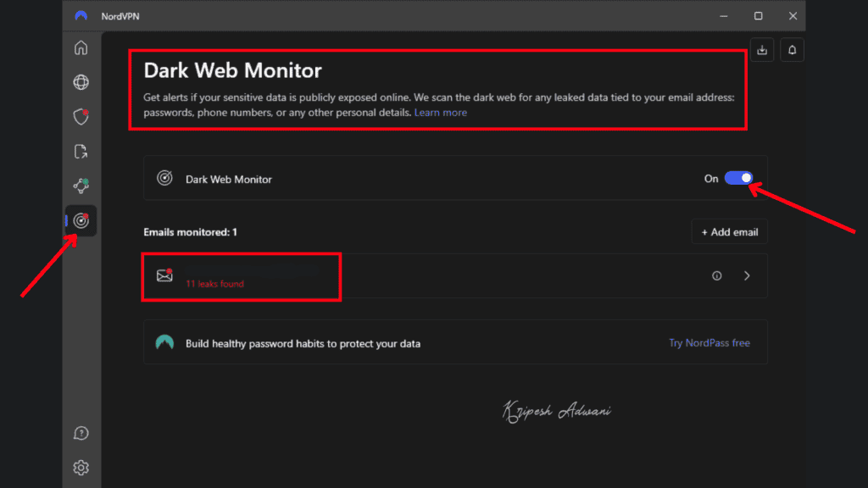
Task: Click the file sharing icon in the sidebar
Action: 81,152
